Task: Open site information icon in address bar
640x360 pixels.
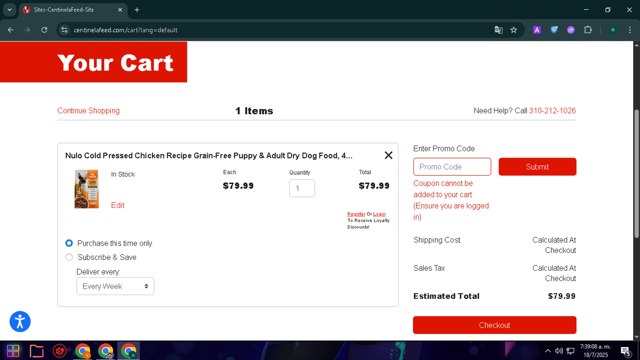Action: pos(64,30)
